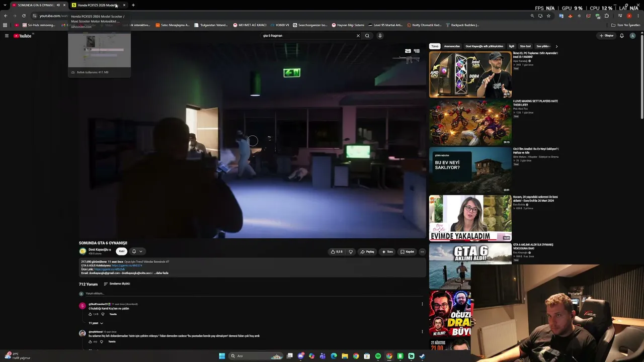This screenshot has width=644, height=362.
Task: Open the 'Evimde yakaladım' video thumbnail
Action: 470,218
